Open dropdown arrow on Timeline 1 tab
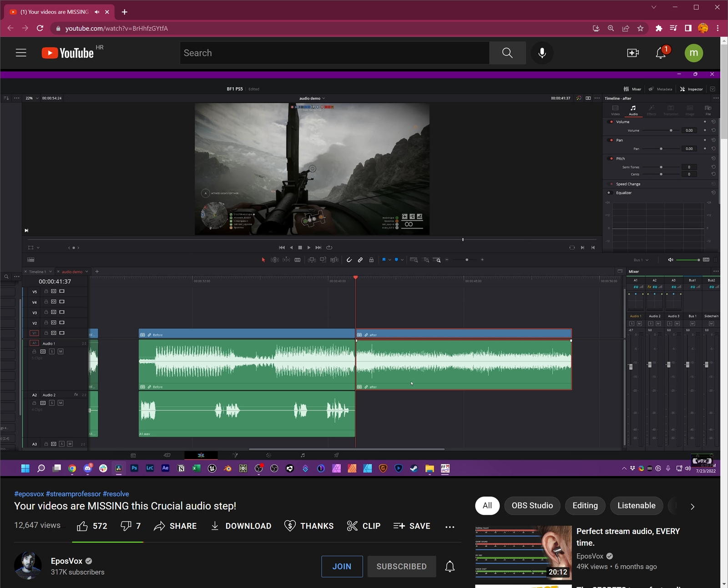The width and height of the screenshot is (728, 588). 51,271
